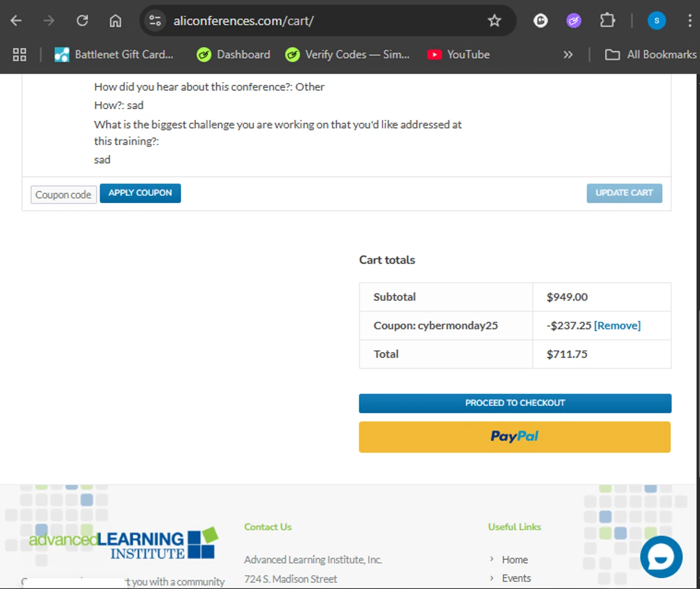Open the YouTube bookmark

[459, 55]
